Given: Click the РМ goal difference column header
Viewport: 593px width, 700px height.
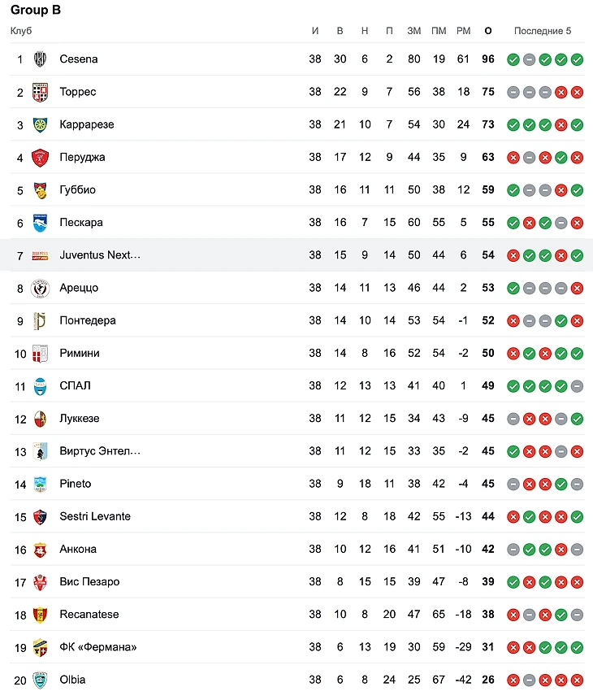Looking at the screenshot, I should pyautogui.click(x=463, y=31).
